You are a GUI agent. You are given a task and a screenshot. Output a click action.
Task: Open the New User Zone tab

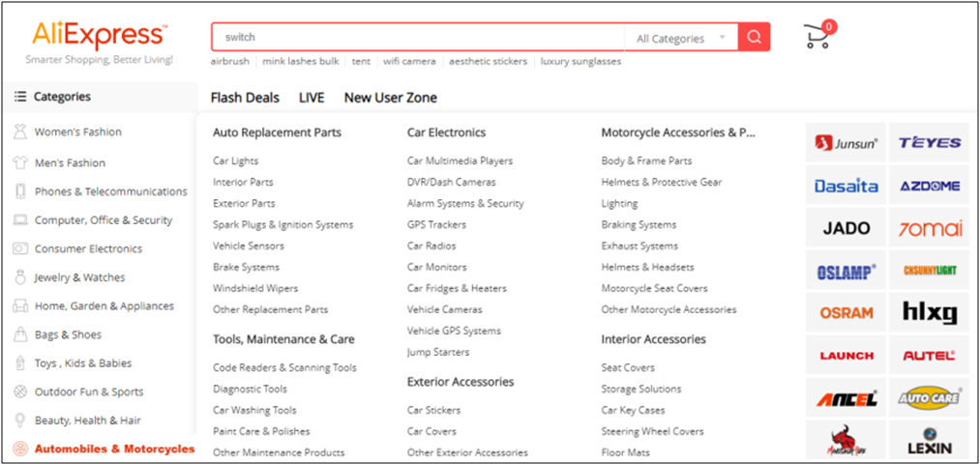[390, 98]
